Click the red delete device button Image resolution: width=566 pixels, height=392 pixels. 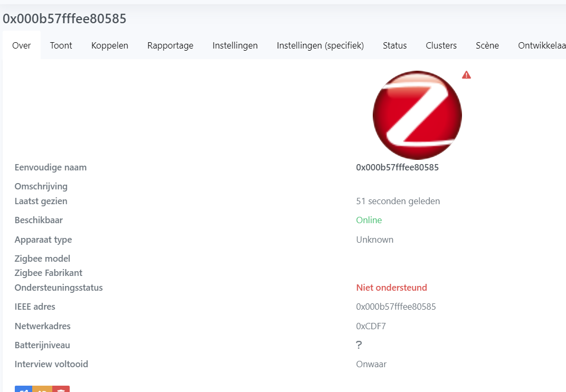(61, 389)
